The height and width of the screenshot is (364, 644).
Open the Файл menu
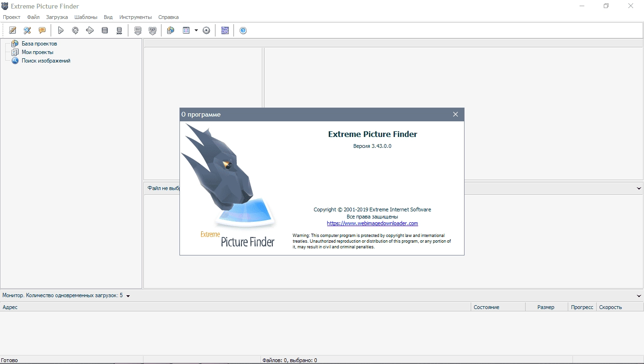click(33, 17)
